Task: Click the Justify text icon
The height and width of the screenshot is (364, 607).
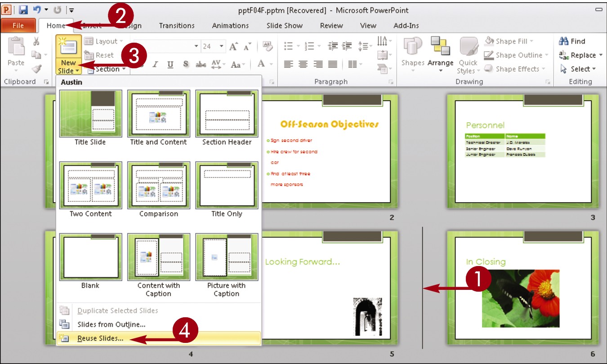Action: pos(333,64)
